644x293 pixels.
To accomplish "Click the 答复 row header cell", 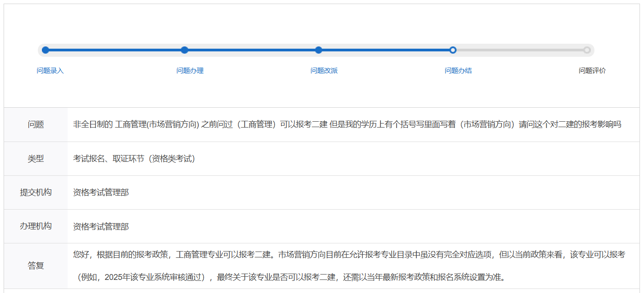I will click(36, 266).
